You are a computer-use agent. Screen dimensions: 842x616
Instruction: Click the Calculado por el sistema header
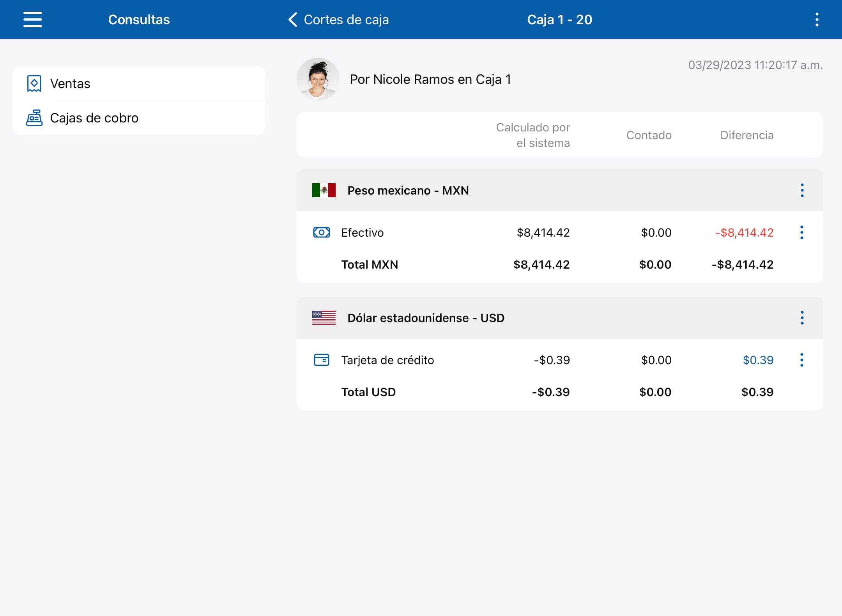pos(533,135)
